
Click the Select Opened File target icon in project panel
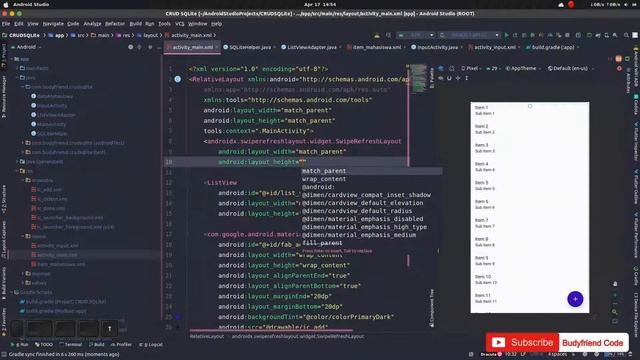pyautogui.click(x=131, y=47)
